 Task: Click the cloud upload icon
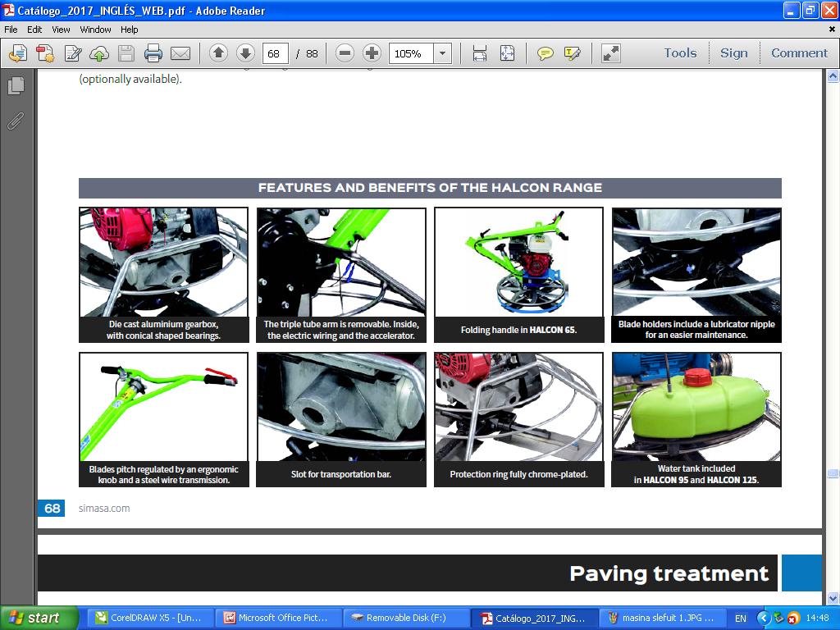click(99, 53)
